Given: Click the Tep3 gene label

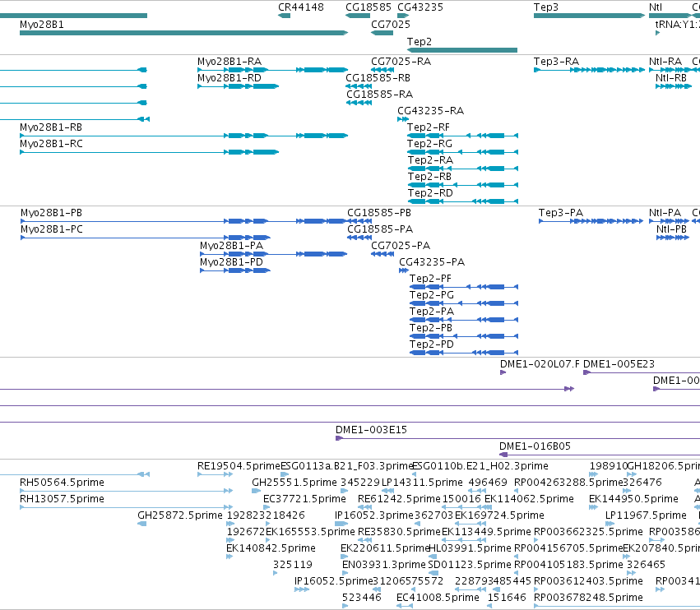Looking at the screenshot, I should pos(545,7).
